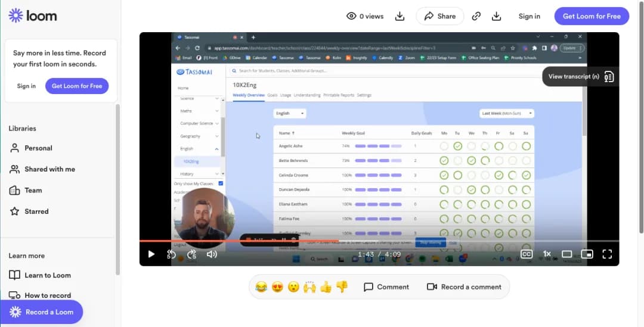Skip forward five seconds in the video
The width and height of the screenshot is (644, 327).
pos(191,254)
